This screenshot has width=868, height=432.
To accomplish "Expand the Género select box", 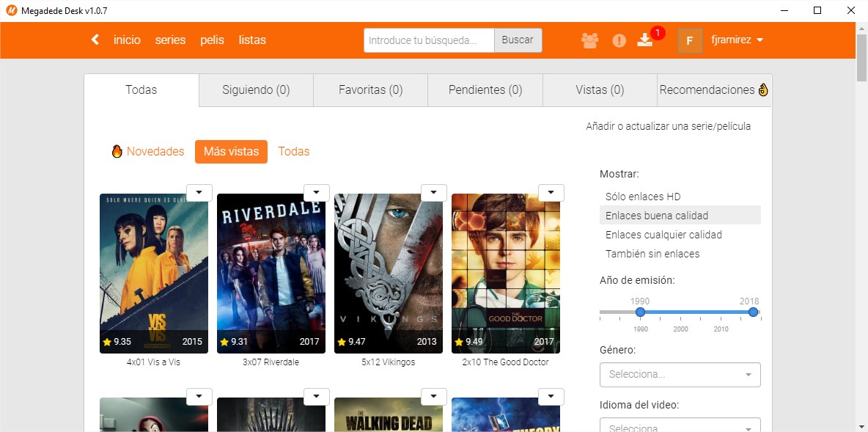I will (680, 374).
